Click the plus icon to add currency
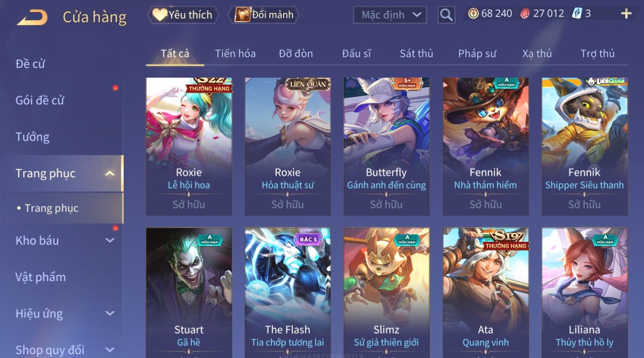The width and height of the screenshot is (644, 358). pos(626,14)
